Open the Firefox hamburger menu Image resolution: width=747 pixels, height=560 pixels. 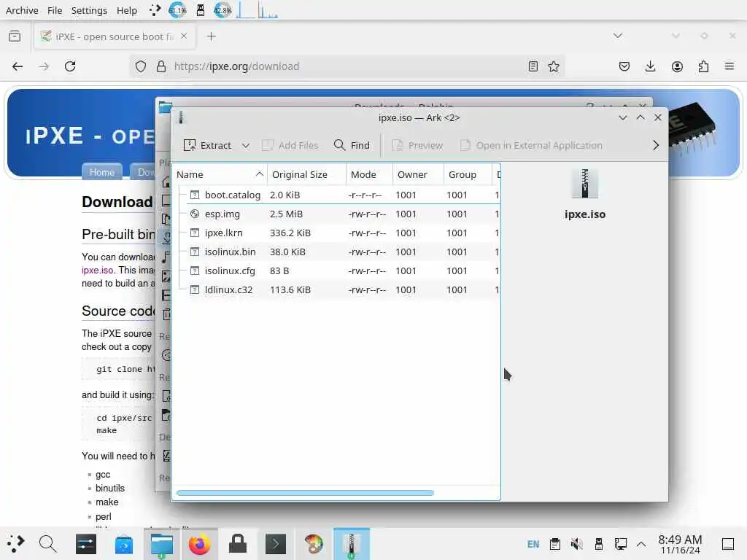729,66
